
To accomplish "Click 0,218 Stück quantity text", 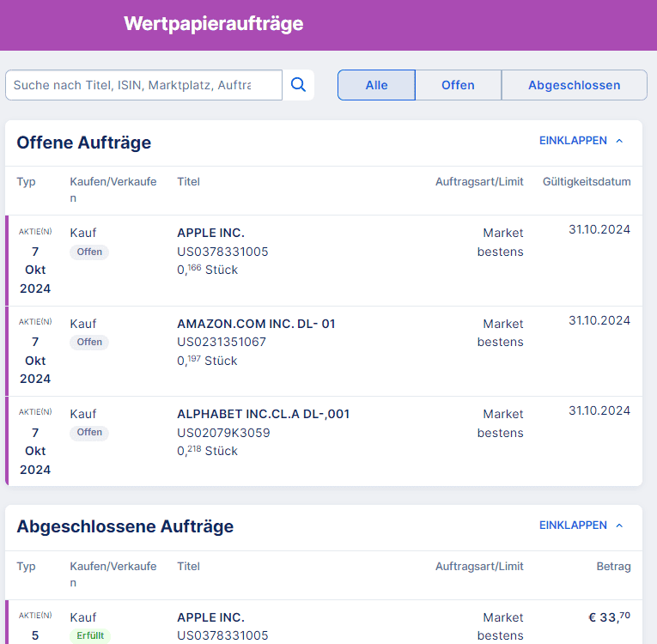I will (x=208, y=451).
